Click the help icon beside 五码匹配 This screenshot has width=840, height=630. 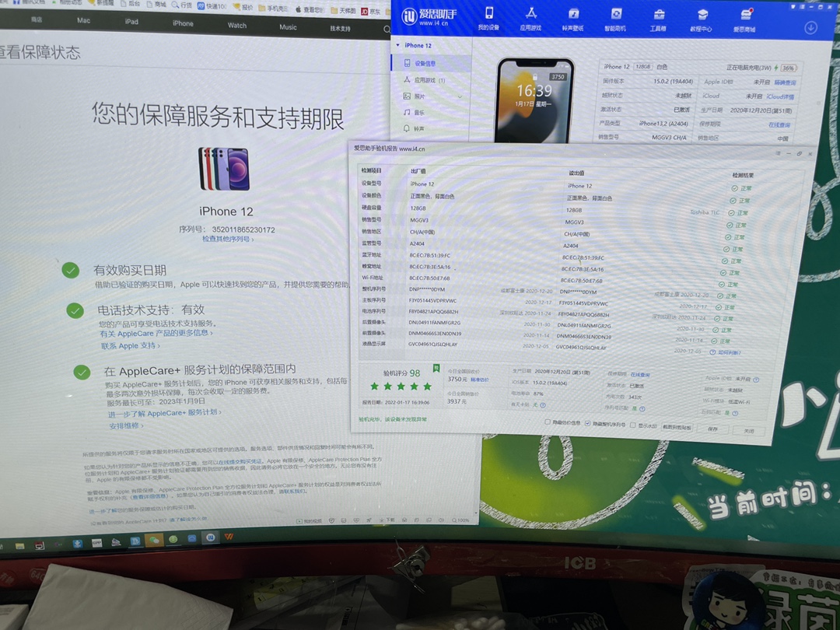pyautogui.click(x=735, y=413)
